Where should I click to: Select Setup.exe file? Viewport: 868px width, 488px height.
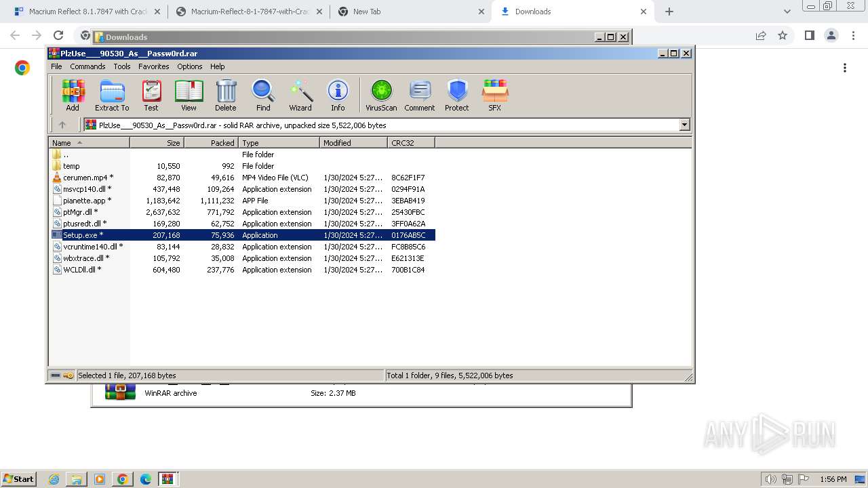[243, 235]
